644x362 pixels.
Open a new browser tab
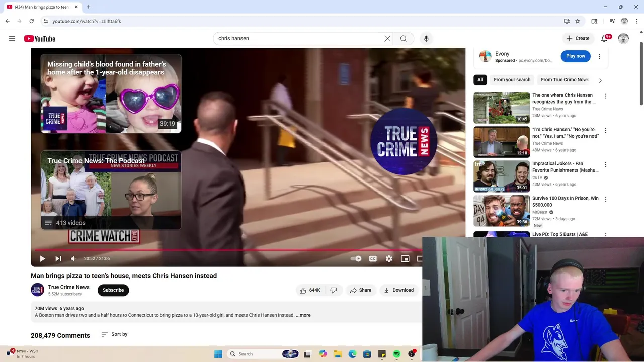pos(89,7)
